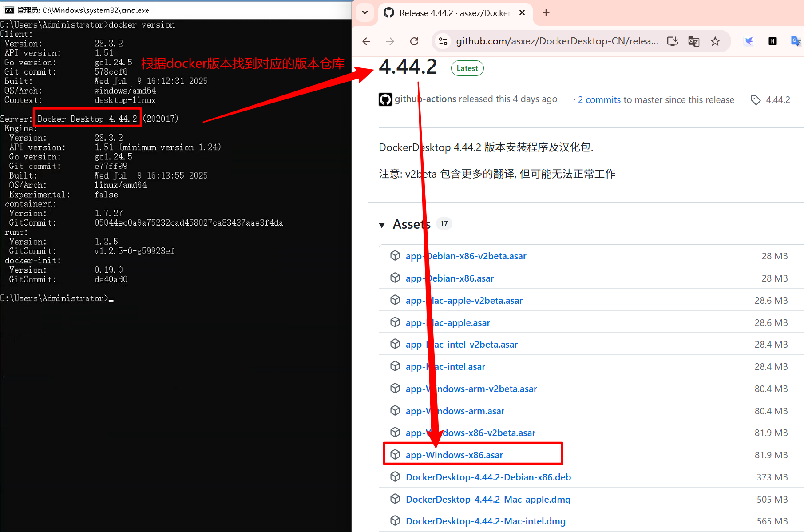Click the github-actions avatar icon

(385, 99)
